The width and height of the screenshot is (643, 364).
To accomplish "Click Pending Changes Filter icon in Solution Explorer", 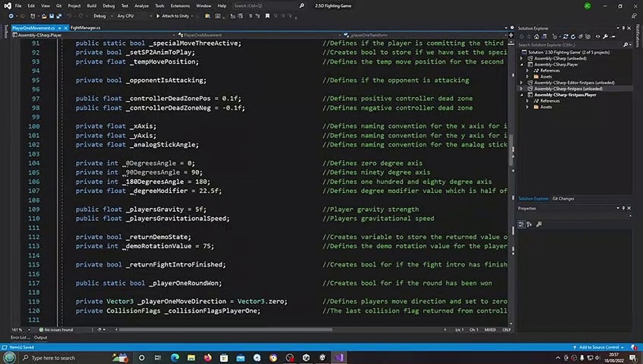I will click(555, 36).
